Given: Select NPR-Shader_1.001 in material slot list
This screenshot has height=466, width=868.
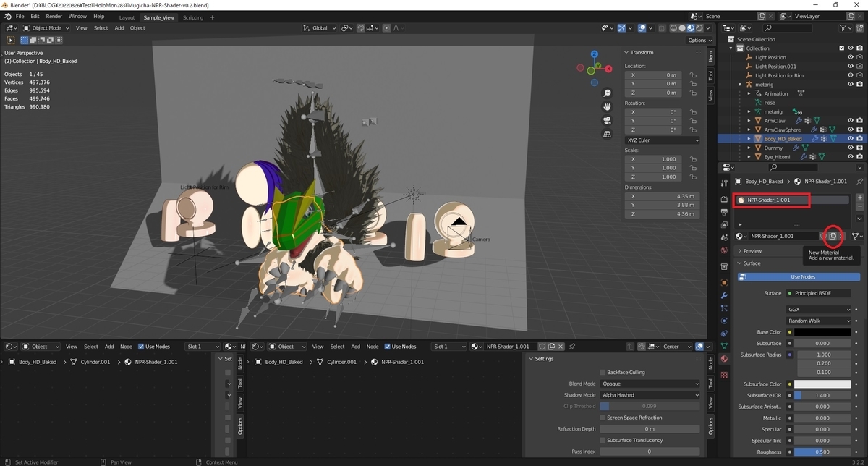Looking at the screenshot, I should [793, 200].
